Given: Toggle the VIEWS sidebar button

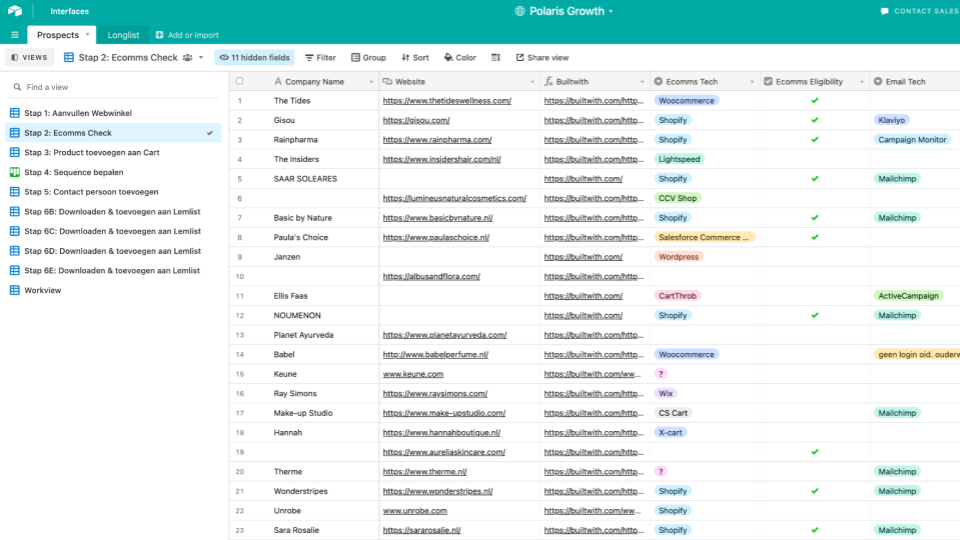Looking at the screenshot, I should [29, 58].
